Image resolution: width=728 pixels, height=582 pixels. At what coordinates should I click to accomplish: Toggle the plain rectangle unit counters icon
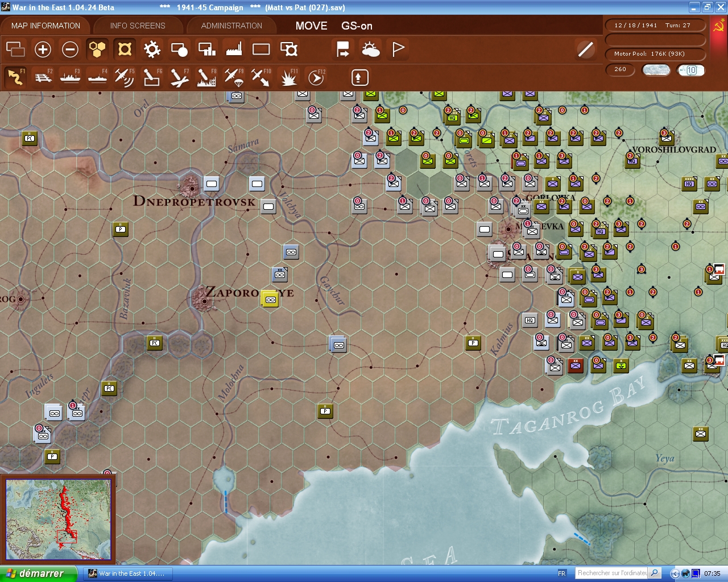[x=261, y=49]
